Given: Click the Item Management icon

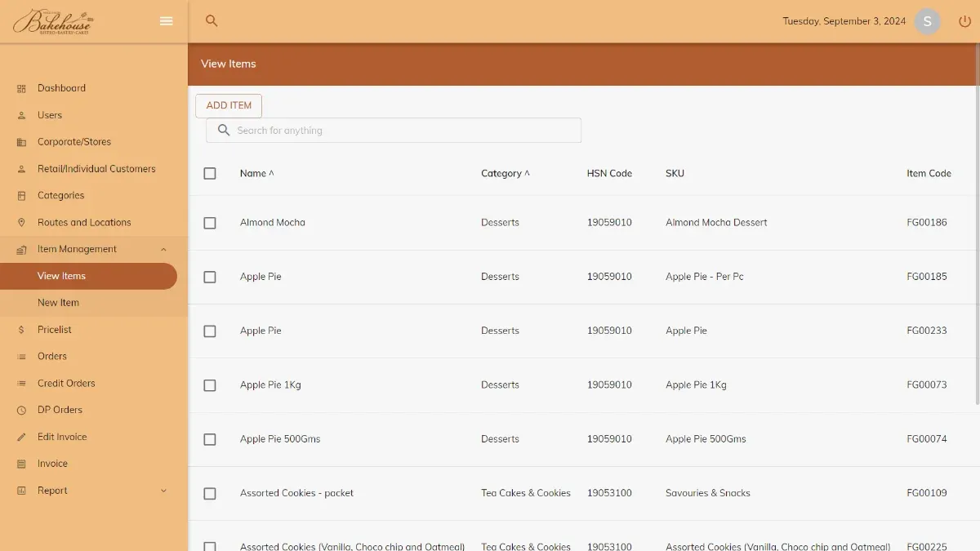Looking at the screenshot, I should (21, 250).
